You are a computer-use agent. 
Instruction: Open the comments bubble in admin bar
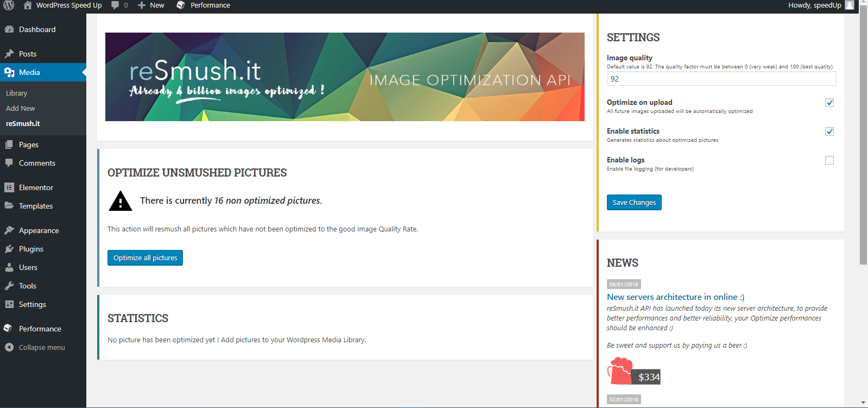(115, 5)
